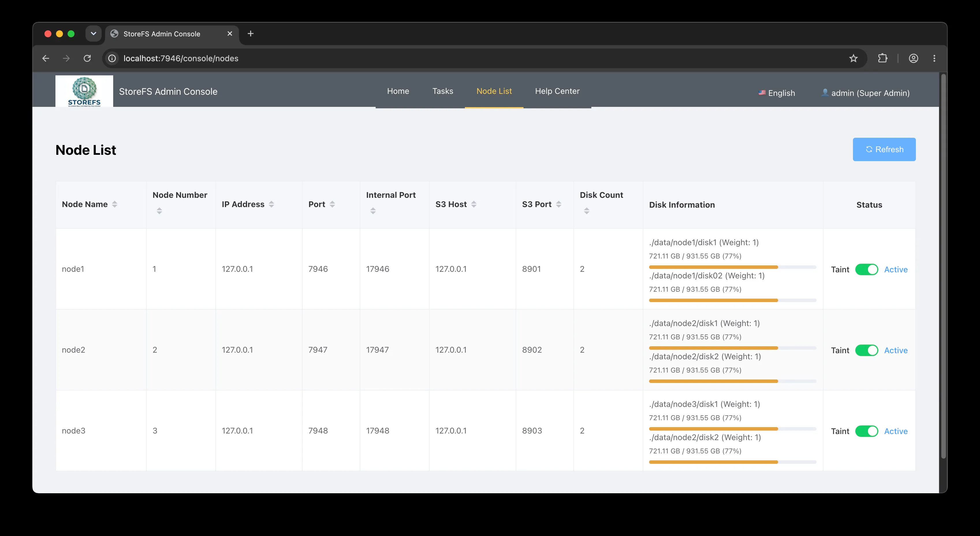Screen dimensions: 980x536
Task: Open the browser three-dot menu
Action: coord(934,58)
